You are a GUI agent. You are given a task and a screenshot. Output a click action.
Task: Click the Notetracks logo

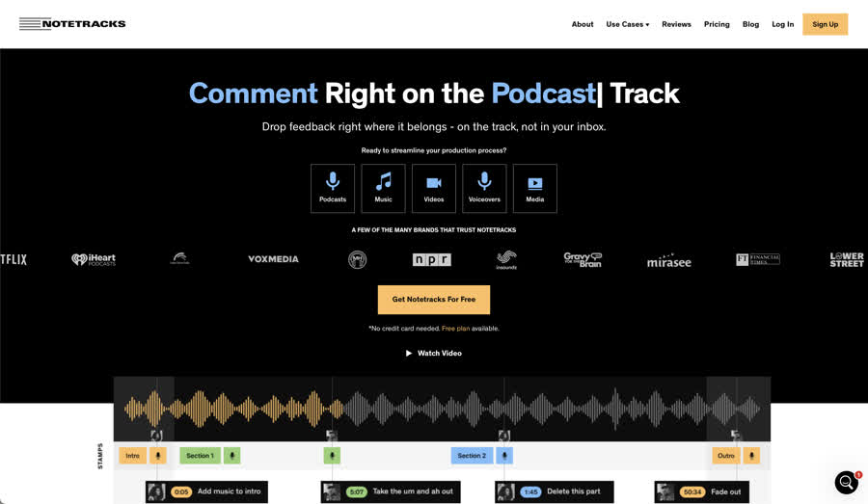72,24
